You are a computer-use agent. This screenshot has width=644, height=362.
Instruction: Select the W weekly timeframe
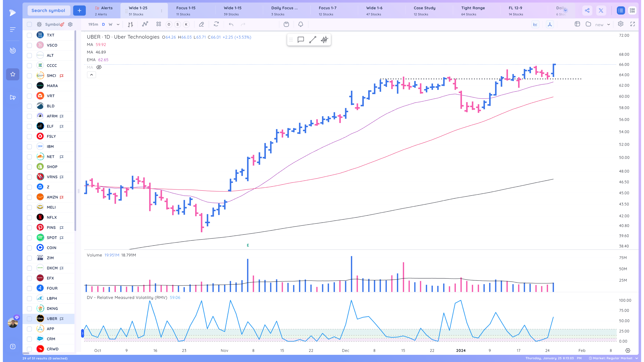tap(111, 24)
